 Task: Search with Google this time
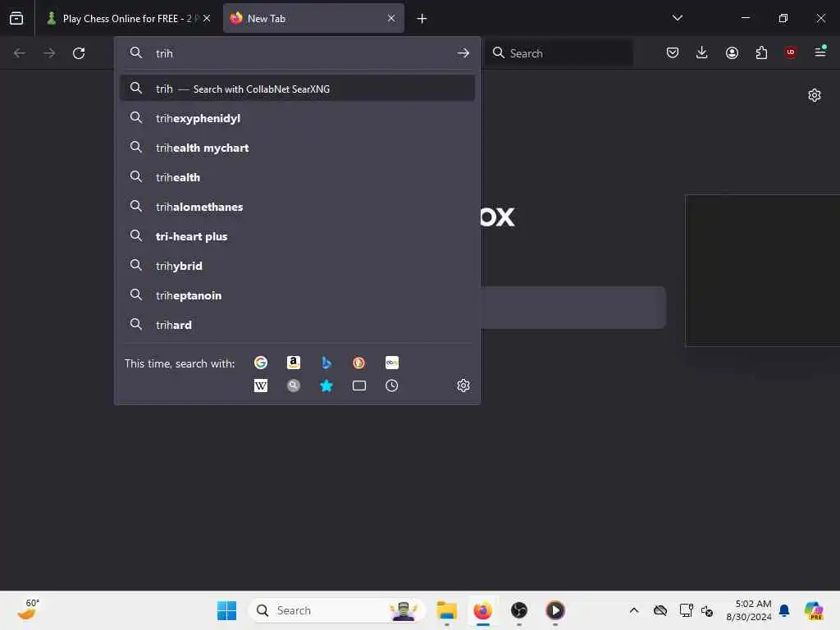pos(260,363)
